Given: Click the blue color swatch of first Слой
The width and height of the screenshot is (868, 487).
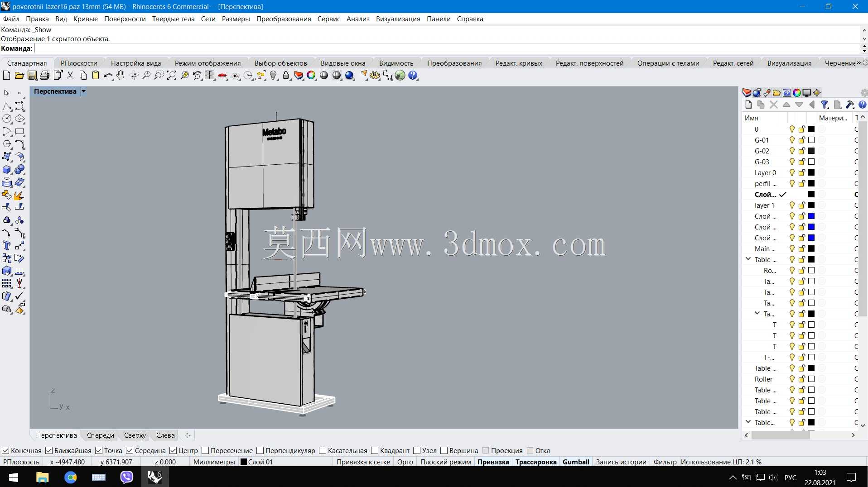Looking at the screenshot, I should click(811, 216).
